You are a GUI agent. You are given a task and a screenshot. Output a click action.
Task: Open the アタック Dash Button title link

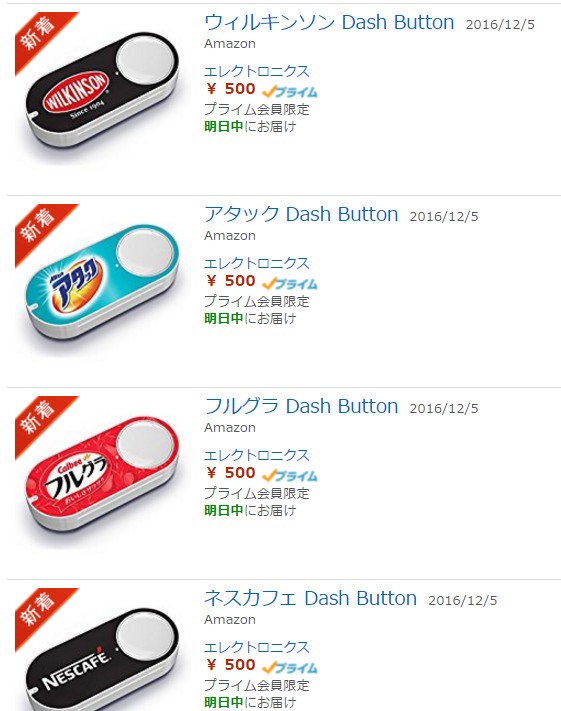[301, 214]
